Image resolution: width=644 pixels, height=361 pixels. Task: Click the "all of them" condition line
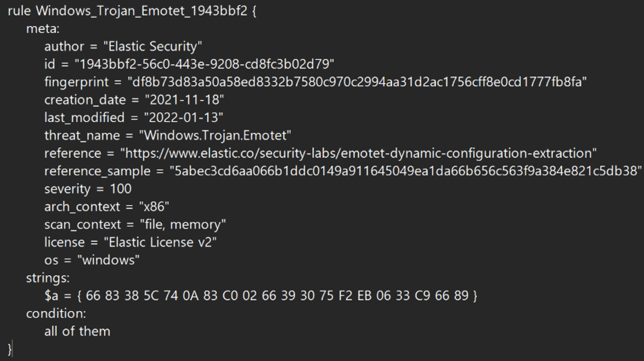click(x=77, y=331)
